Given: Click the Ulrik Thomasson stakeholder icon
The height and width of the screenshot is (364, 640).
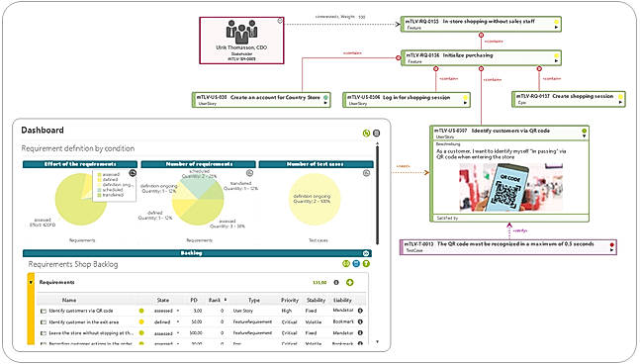Looking at the screenshot, I should pos(241,32).
